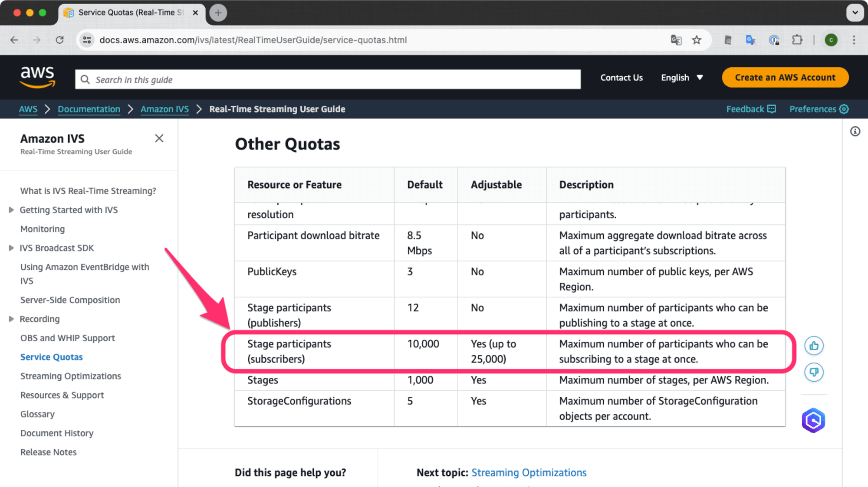The image size is (868, 487).
Task: Open What is IVS Real-Time Streaming?
Action: coord(88,191)
